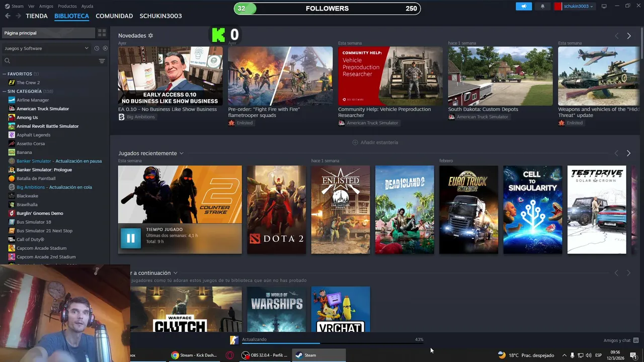Screen dimensions: 644x362
Task: Click Página principal button
Action: pyautogui.click(x=48, y=33)
